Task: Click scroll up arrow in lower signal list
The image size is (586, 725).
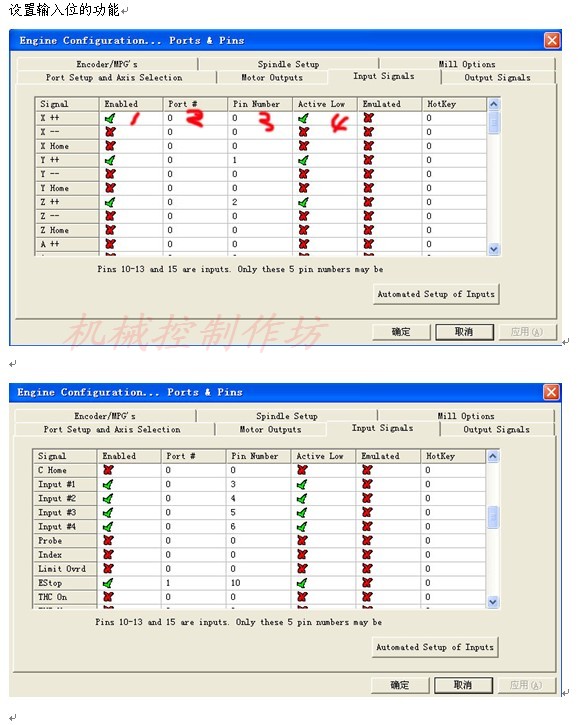Action: pyautogui.click(x=493, y=456)
